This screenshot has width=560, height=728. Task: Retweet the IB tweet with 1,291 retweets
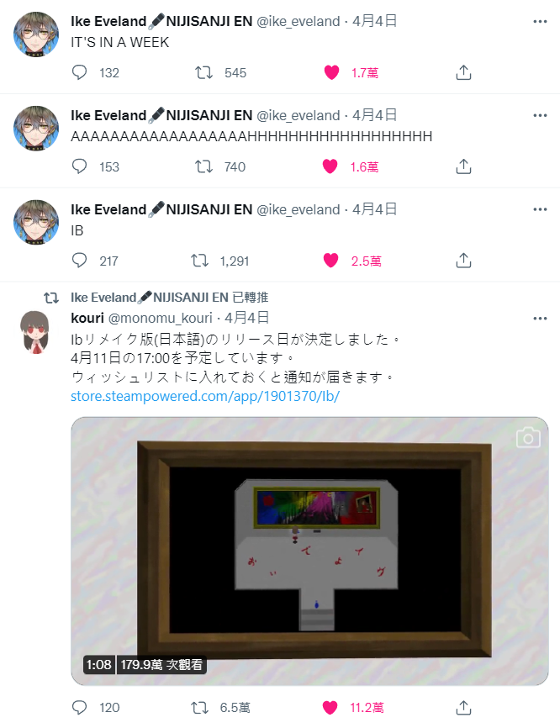(x=199, y=261)
